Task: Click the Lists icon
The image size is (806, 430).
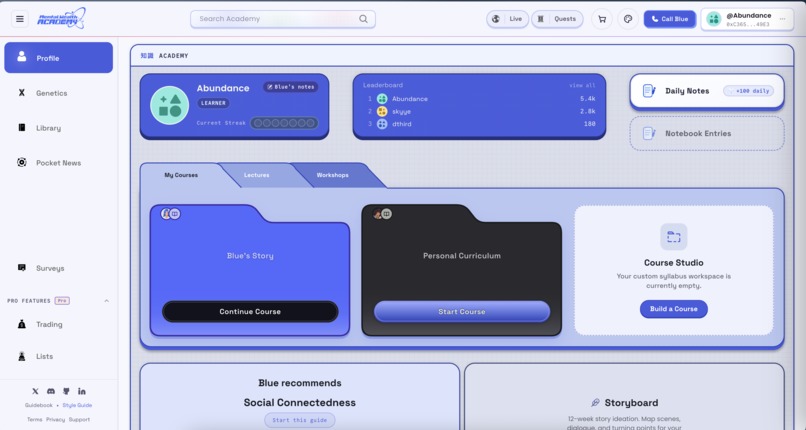Action: click(x=22, y=356)
